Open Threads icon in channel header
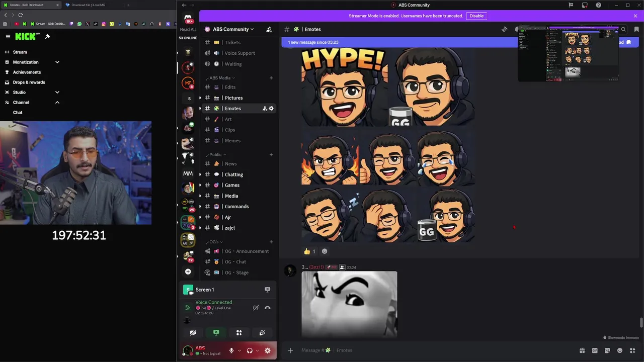 coord(505,29)
